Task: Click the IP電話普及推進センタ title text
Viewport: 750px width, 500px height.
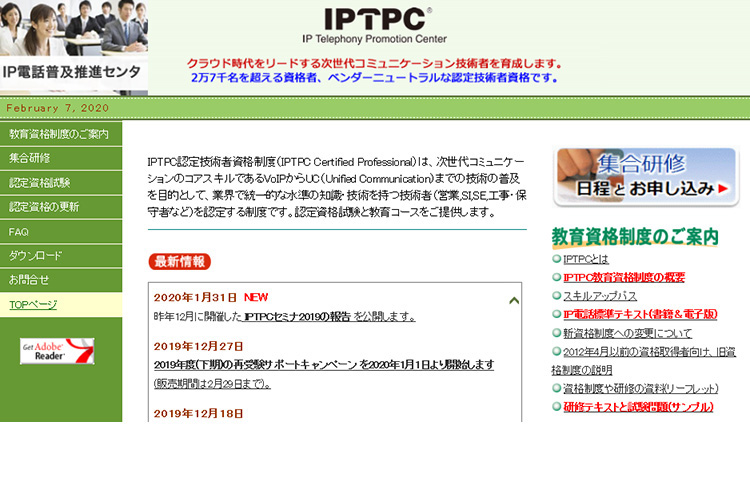Action: 71,72
